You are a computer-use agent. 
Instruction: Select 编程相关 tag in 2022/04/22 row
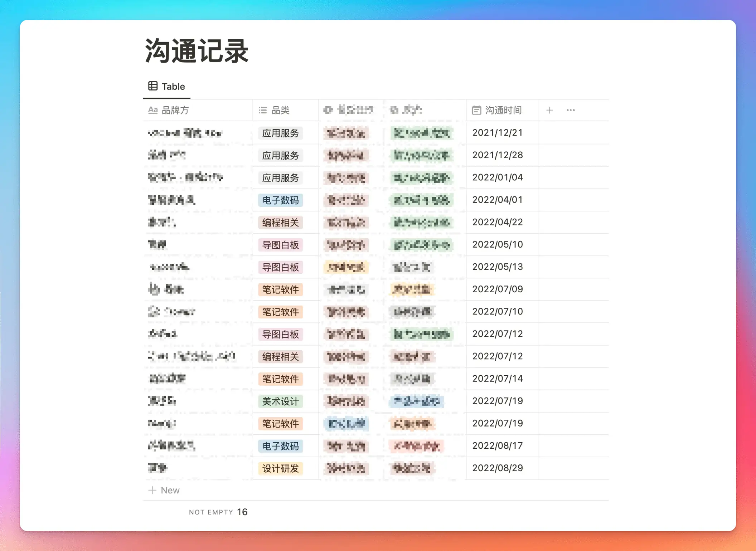pos(281,223)
